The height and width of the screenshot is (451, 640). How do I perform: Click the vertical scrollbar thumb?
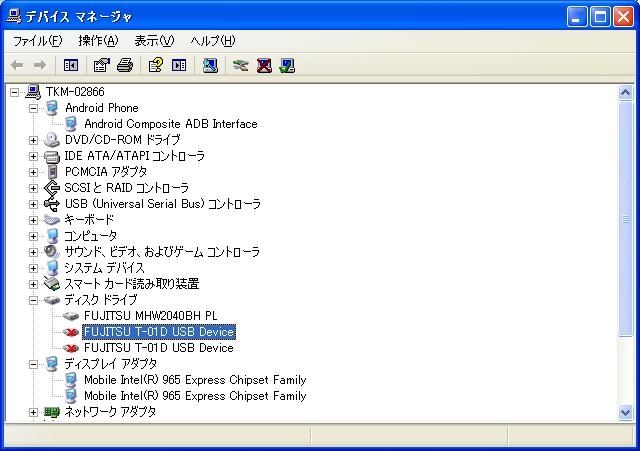coord(625,219)
